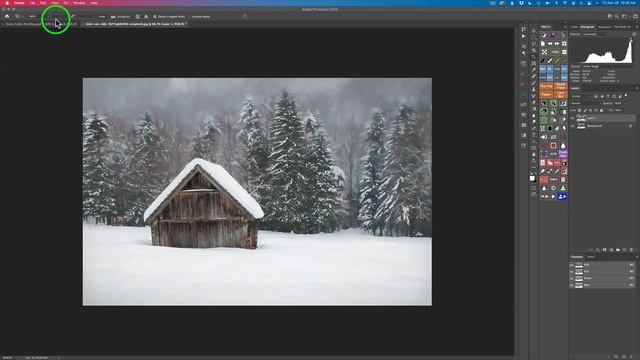Select the Healing Brush tool

tap(533, 76)
